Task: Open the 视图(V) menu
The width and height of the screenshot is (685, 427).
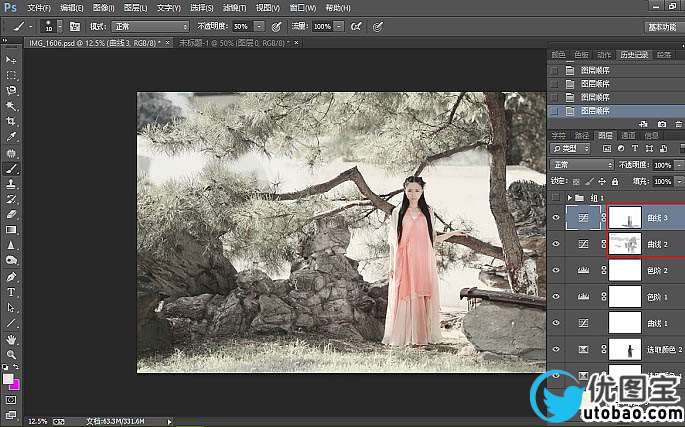Action: coord(267,8)
